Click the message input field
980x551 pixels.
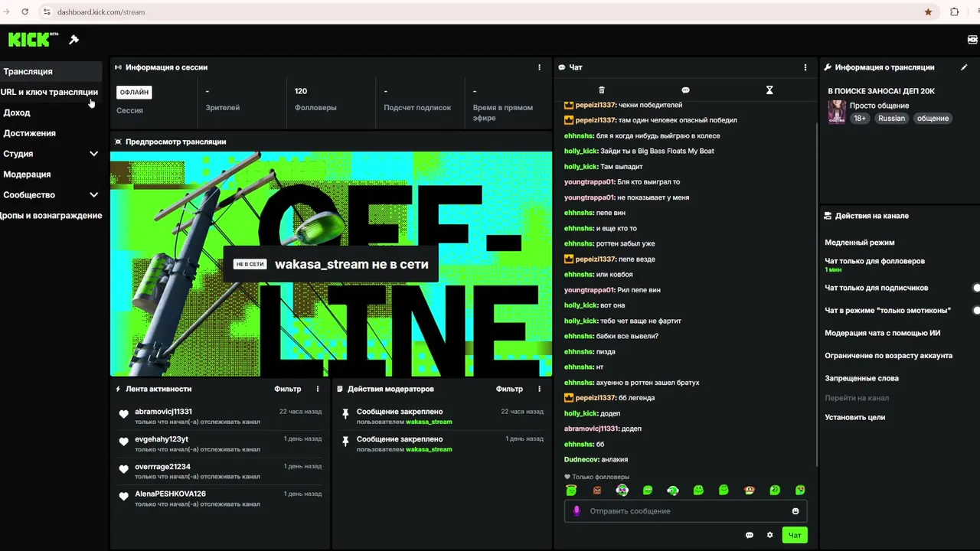[685, 511]
